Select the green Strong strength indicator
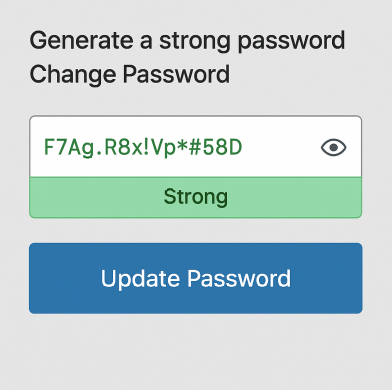The image size is (392, 390). [x=196, y=197]
